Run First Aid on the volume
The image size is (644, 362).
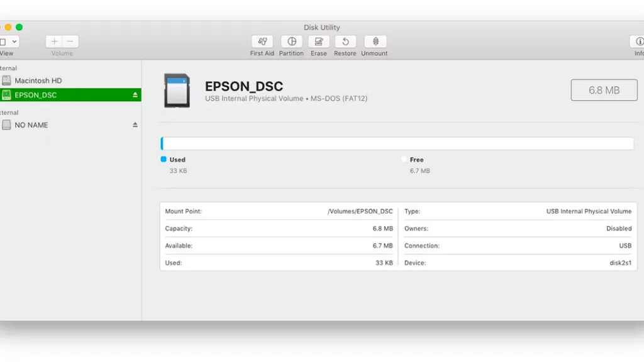click(262, 41)
